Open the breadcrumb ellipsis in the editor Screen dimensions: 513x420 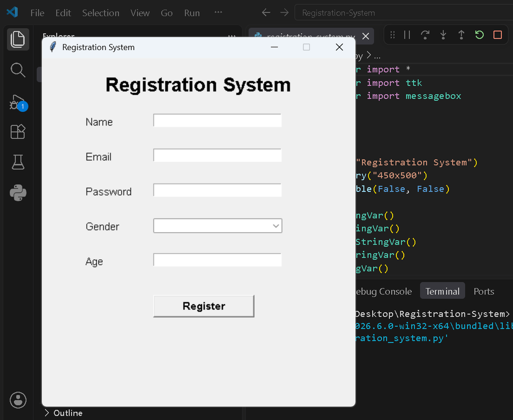tap(377, 56)
